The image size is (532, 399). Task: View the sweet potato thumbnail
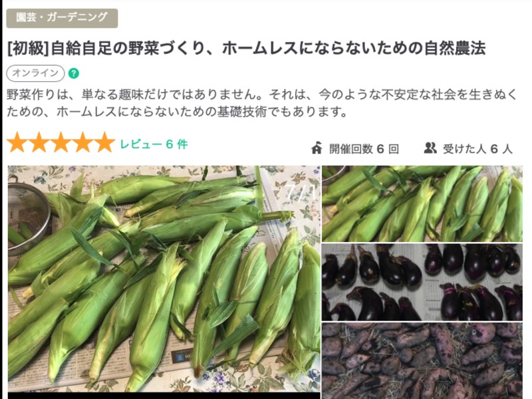(422, 360)
